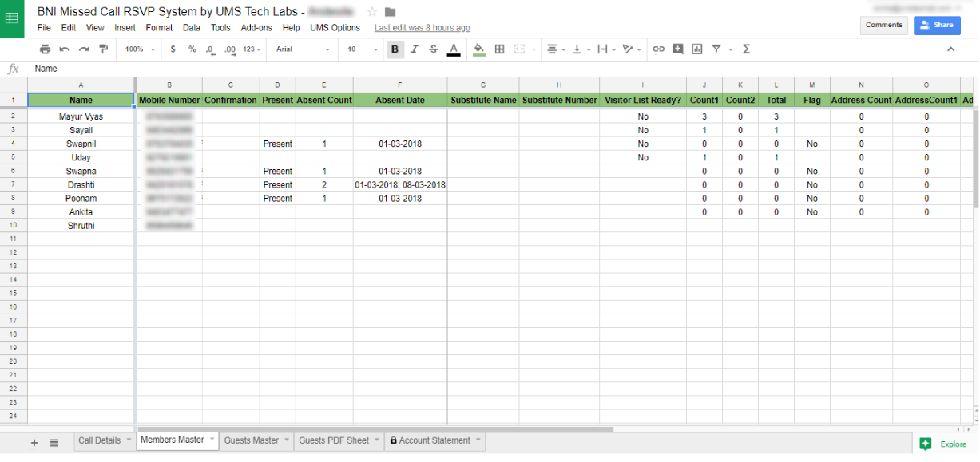Open the Arial font dropdown
Image resolution: width=980 pixels, height=462 pixels.
(x=303, y=49)
